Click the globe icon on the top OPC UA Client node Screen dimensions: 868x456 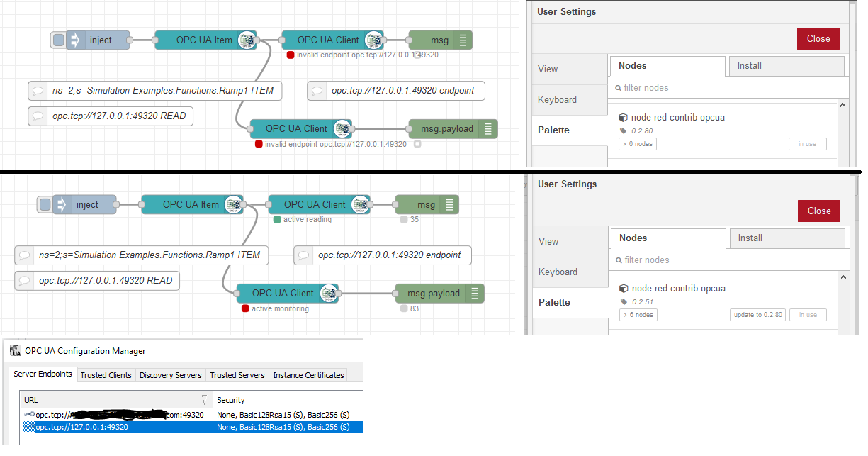pos(372,40)
